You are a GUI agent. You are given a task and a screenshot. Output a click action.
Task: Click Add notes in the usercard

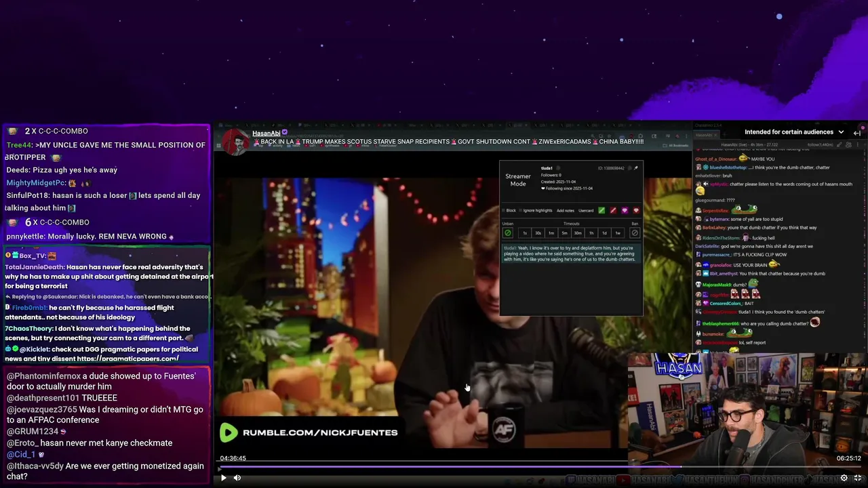point(566,211)
